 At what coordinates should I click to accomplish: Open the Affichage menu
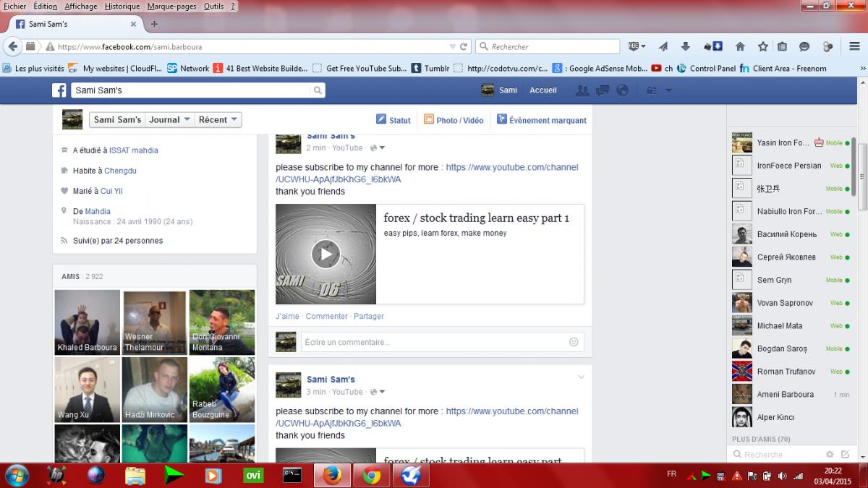(80, 6)
